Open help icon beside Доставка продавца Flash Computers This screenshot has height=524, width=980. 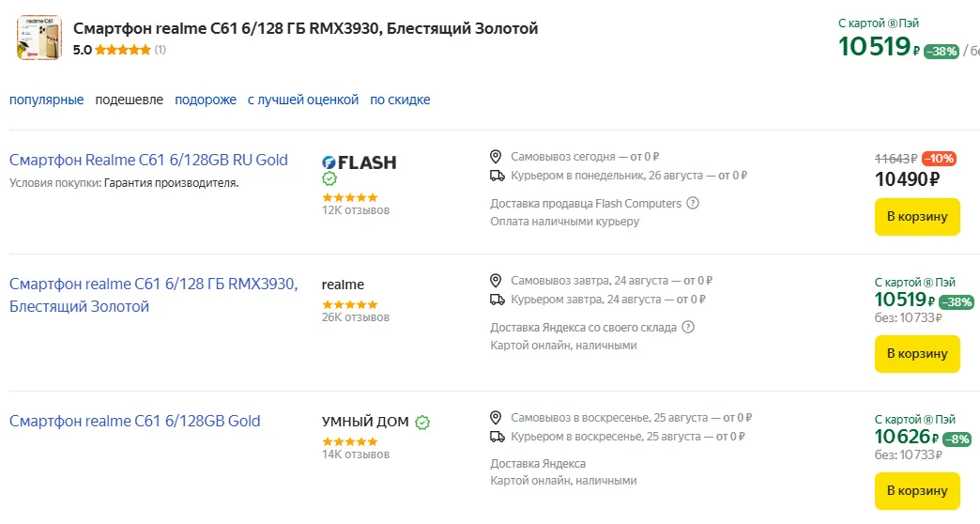pos(693,203)
